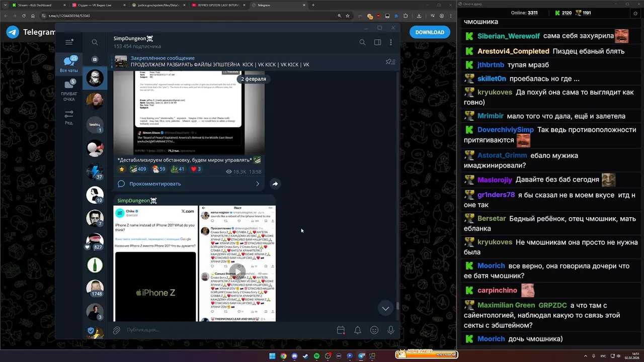Bookmark this page with star icon
Image resolution: width=644 pixels, height=362 pixels.
pos(348,16)
